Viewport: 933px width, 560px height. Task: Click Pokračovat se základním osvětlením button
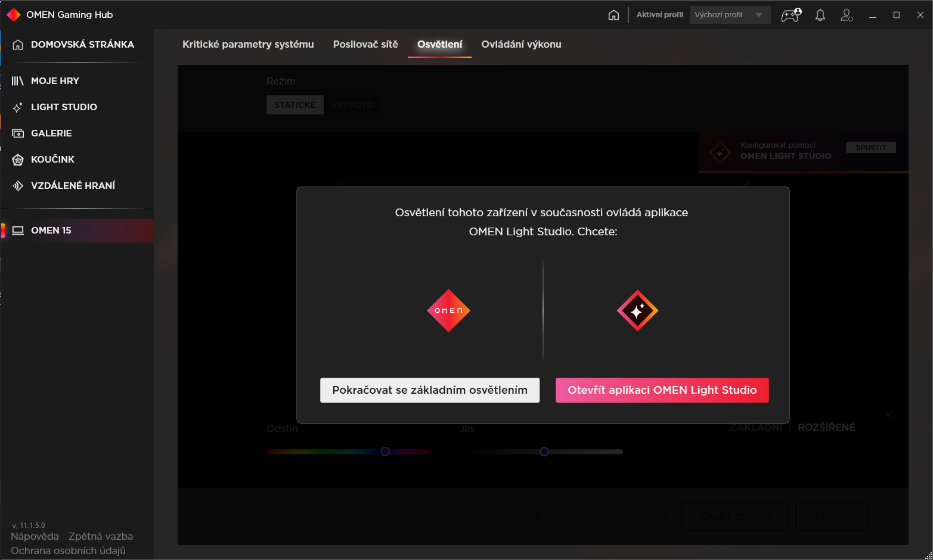430,390
